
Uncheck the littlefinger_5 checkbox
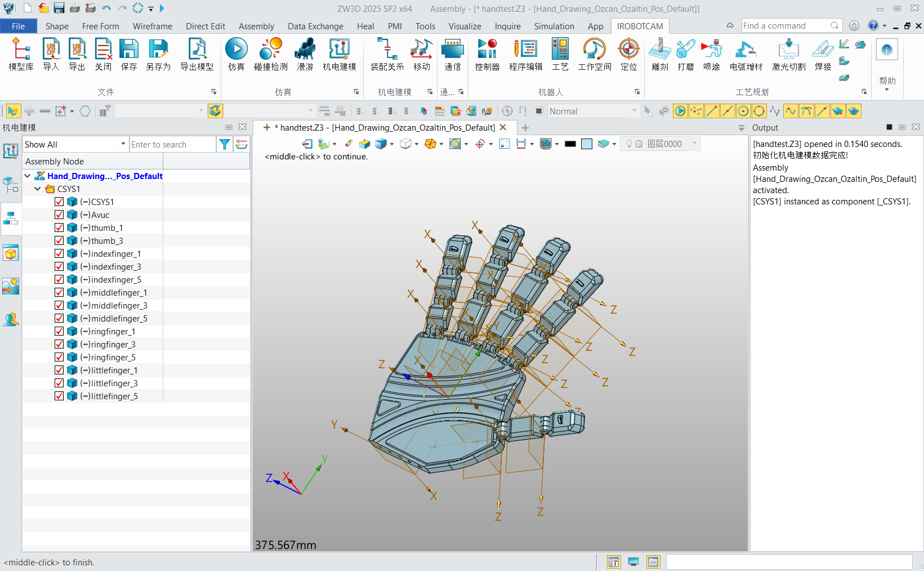59,396
